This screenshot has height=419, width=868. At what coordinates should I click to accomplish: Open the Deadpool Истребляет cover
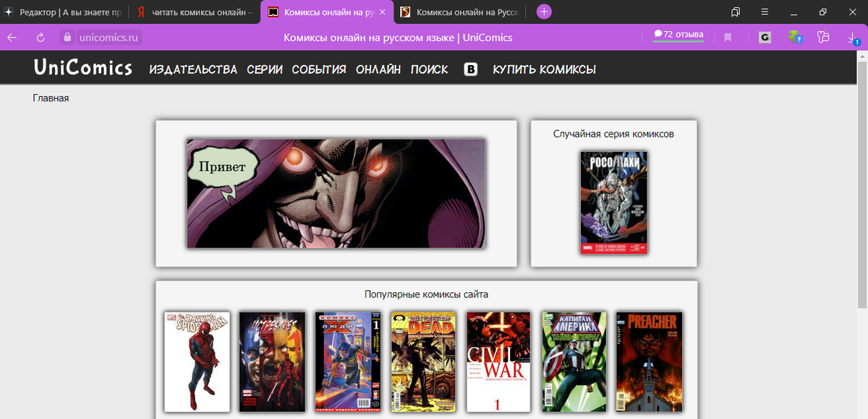point(272,362)
